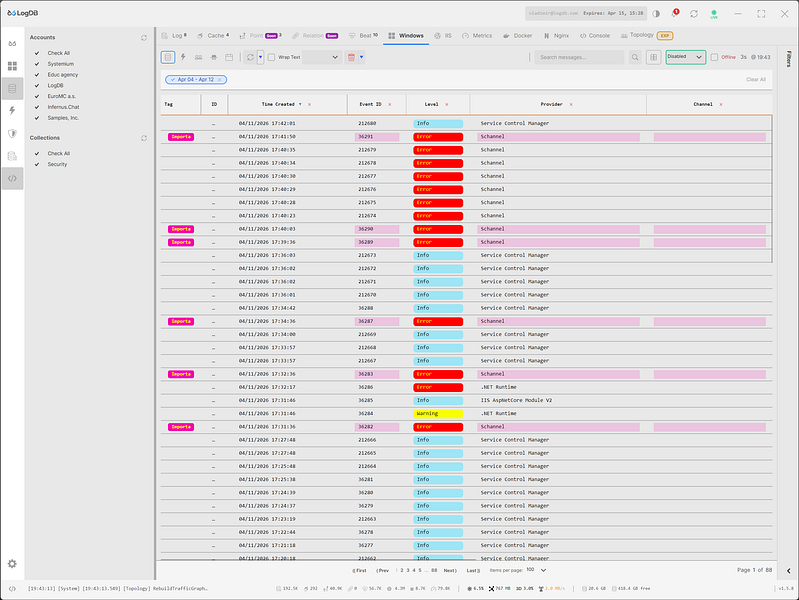Select the database icon in the left sidebar
Screen dimensions: 799x600
(x=12, y=89)
